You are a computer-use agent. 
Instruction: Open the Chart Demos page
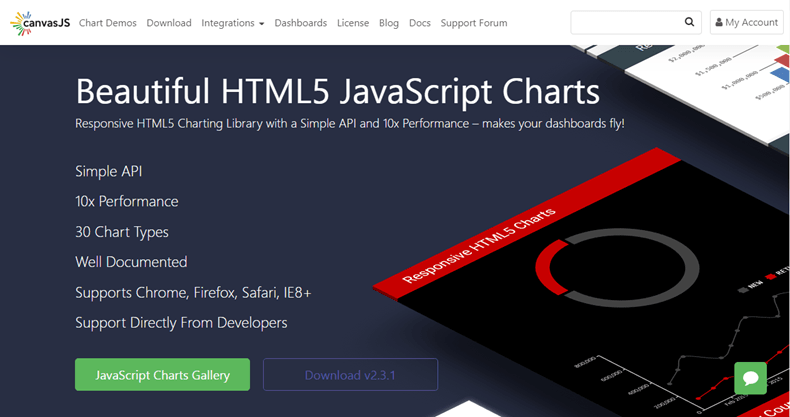click(x=107, y=23)
